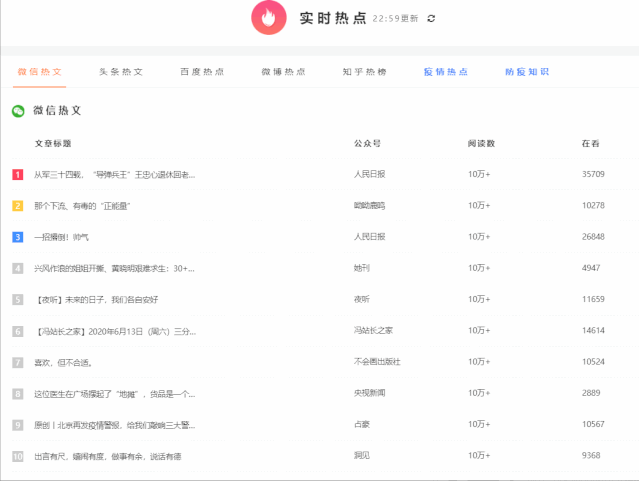Click the 在看 count 10567

593,424
